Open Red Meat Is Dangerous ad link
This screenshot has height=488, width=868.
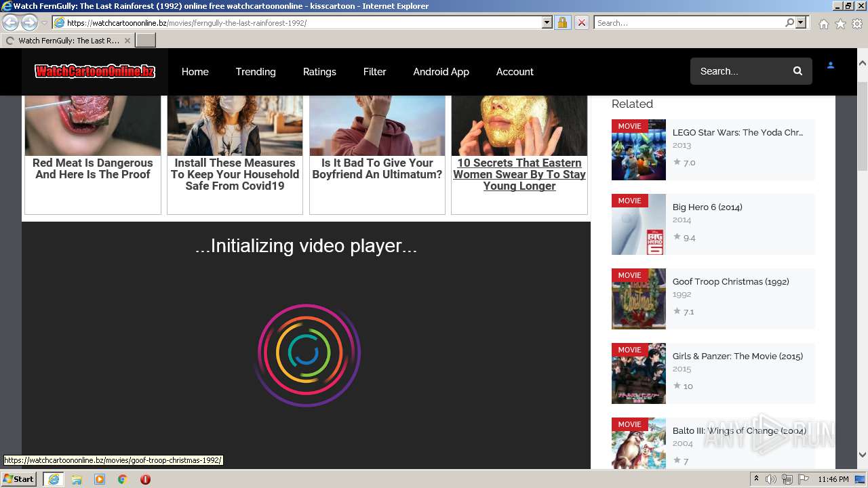[93, 169]
